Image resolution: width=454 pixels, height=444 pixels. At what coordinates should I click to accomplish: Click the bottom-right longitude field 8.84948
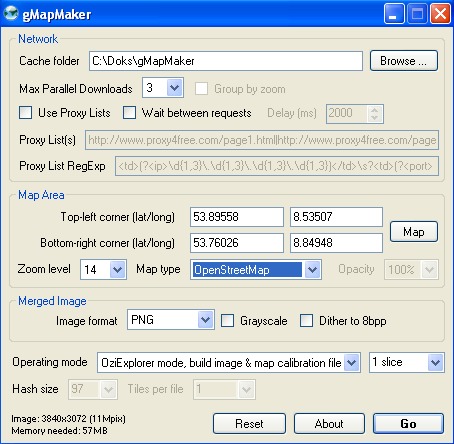click(x=336, y=243)
